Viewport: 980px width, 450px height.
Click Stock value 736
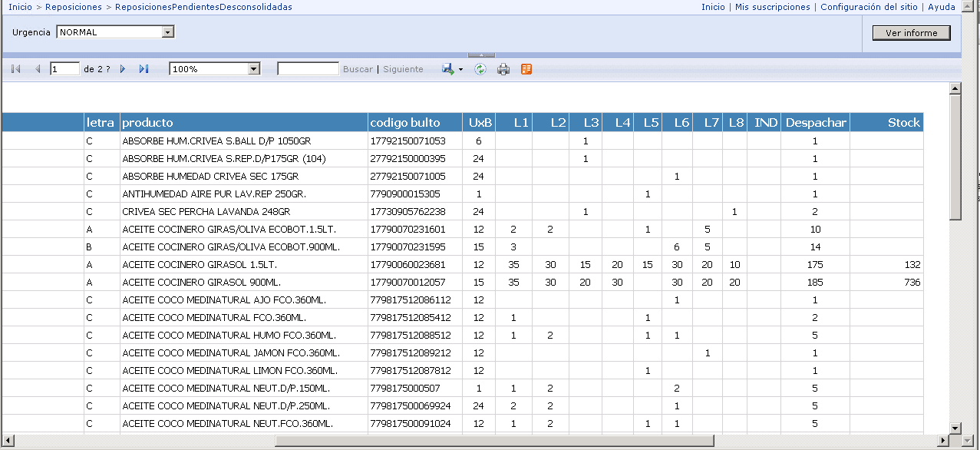pyautogui.click(x=912, y=283)
